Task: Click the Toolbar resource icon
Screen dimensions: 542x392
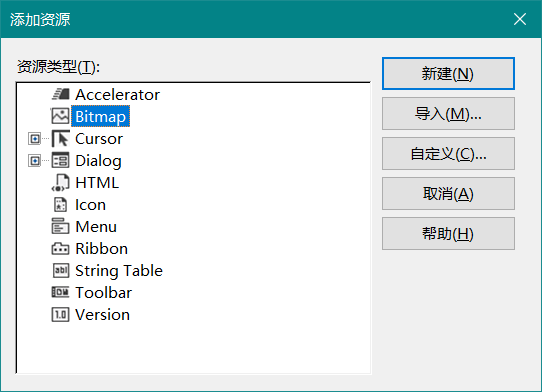Action: click(x=60, y=292)
